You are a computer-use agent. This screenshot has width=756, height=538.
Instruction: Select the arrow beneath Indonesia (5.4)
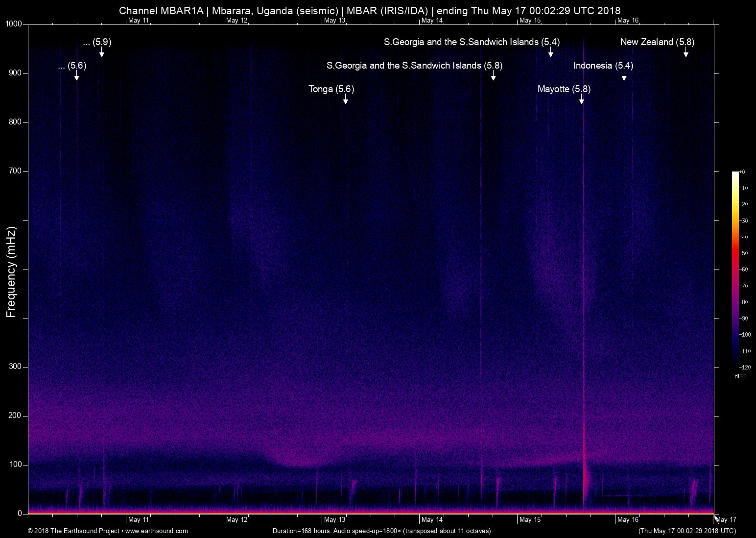624,77
